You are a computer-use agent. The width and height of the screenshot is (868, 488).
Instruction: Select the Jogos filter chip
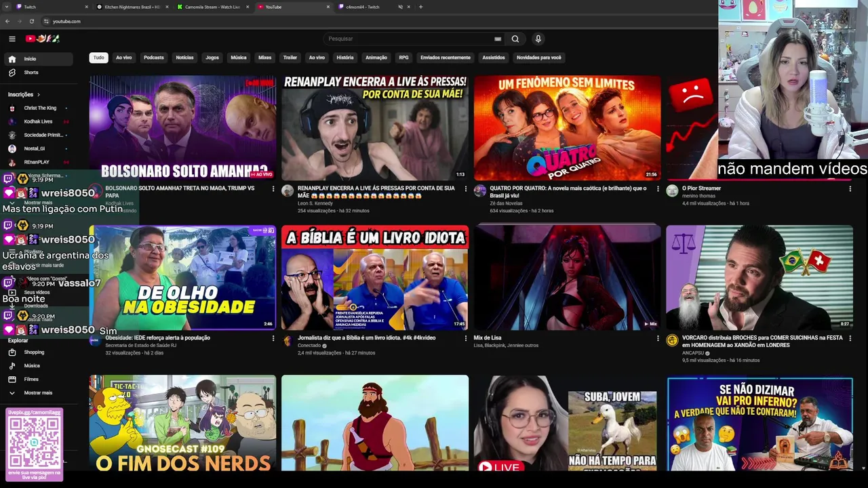tap(212, 58)
